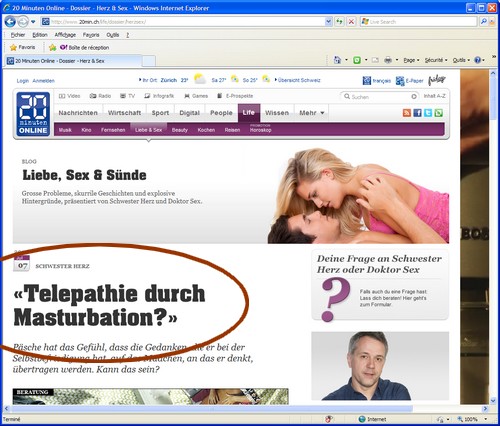Click the man's portrait thumbnail
Screen dimensions: 500x426
380,366
